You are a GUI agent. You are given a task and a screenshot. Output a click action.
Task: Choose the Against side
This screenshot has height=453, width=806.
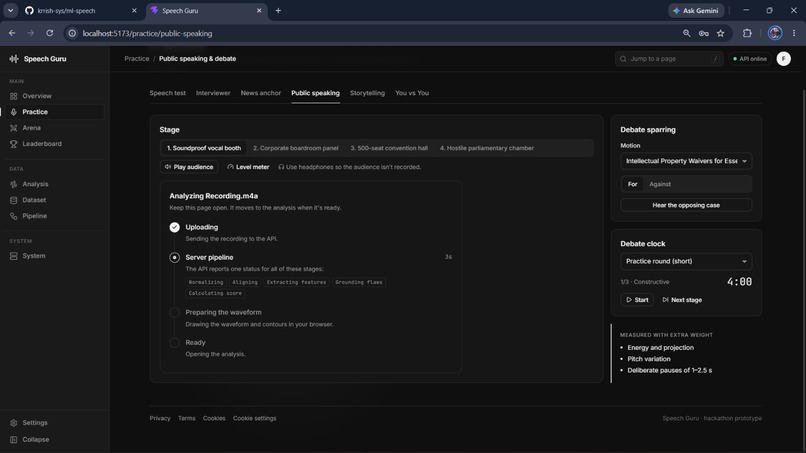click(660, 184)
